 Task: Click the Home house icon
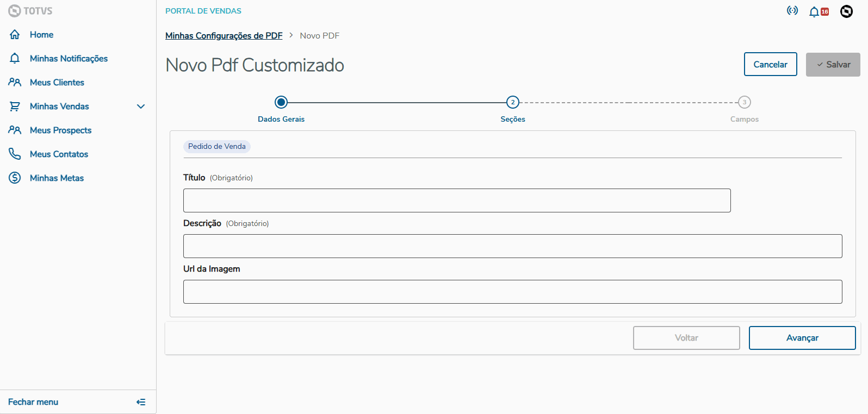point(15,35)
